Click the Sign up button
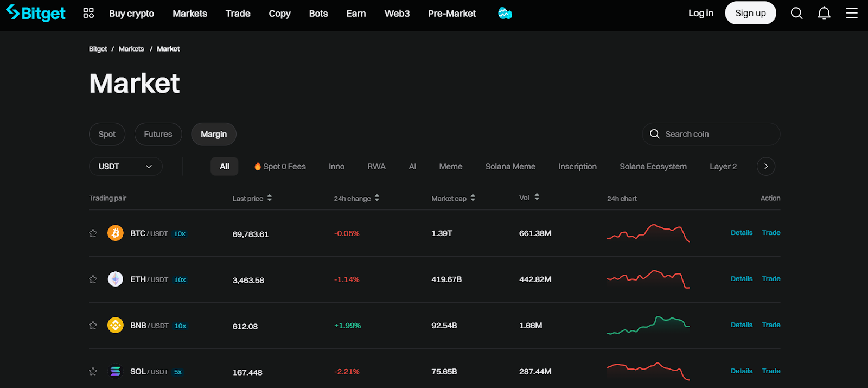Image resolution: width=868 pixels, height=388 pixels. (x=750, y=13)
